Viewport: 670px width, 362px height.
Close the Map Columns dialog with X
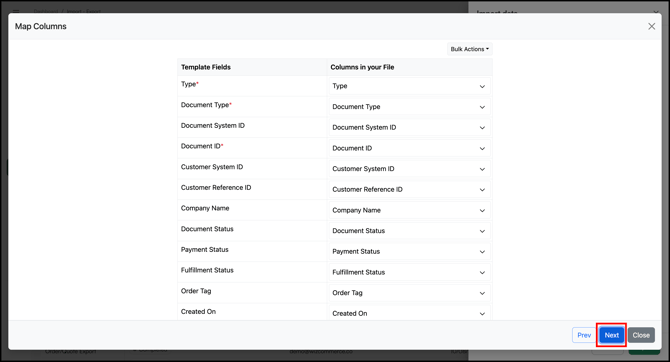(651, 26)
